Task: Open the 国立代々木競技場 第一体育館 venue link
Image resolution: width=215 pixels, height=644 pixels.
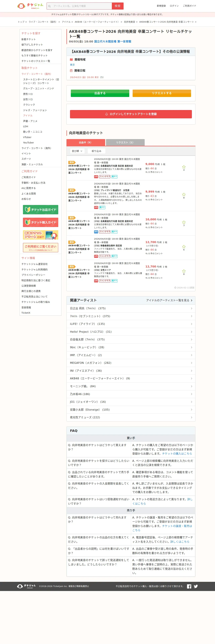Action: click(113, 41)
